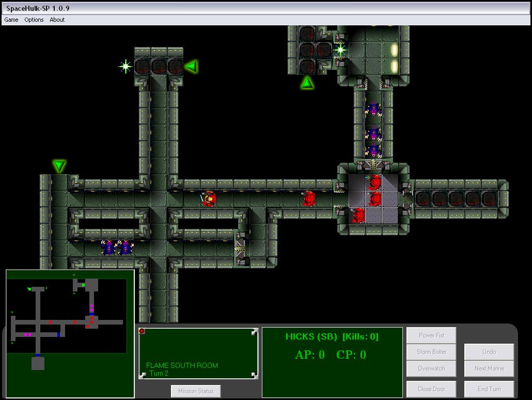Click the up-pointing green entry arrow
Image resolution: width=532 pixels, height=400 pixels.
[x=307, y=83]
